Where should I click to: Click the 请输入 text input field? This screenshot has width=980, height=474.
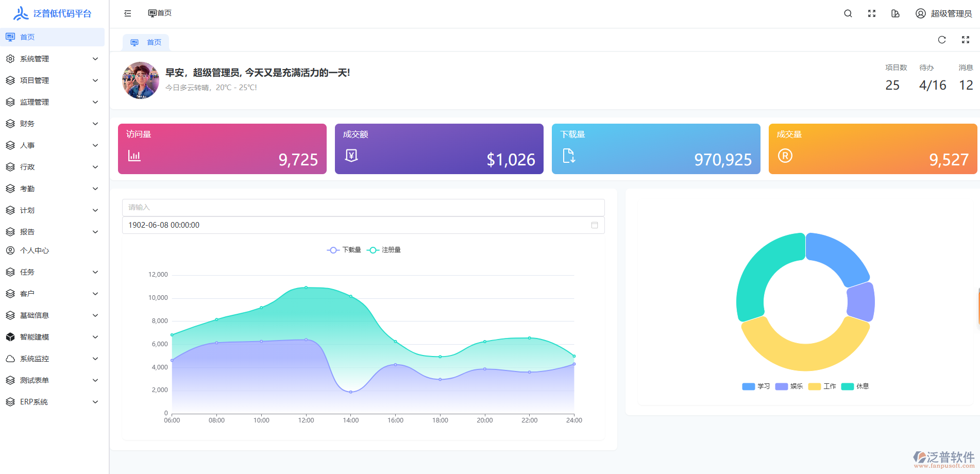click(363, 207)
